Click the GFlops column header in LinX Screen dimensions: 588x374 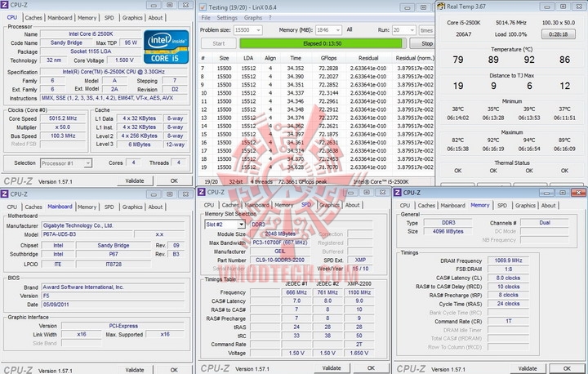328,58
